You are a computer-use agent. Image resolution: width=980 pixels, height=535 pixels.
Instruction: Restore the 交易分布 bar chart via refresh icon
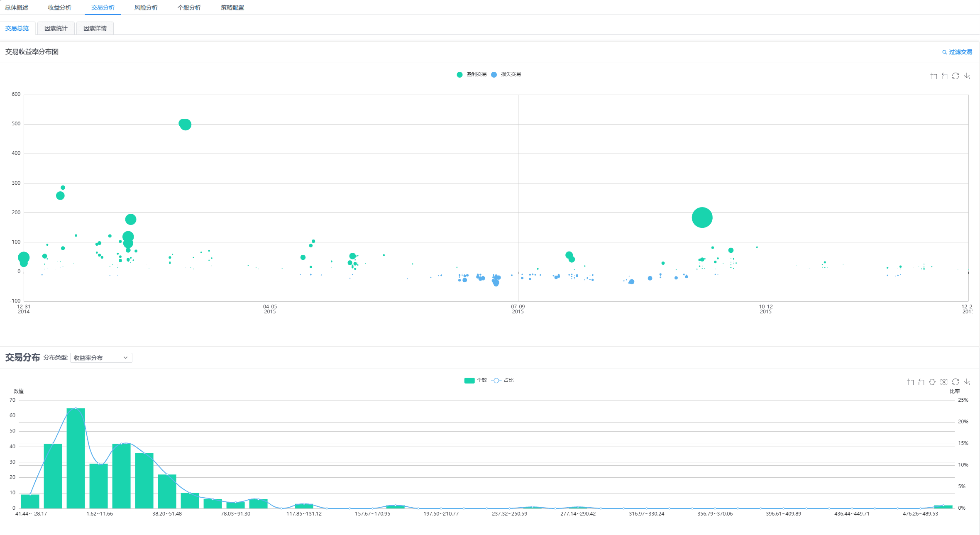(x=956, y=382)
